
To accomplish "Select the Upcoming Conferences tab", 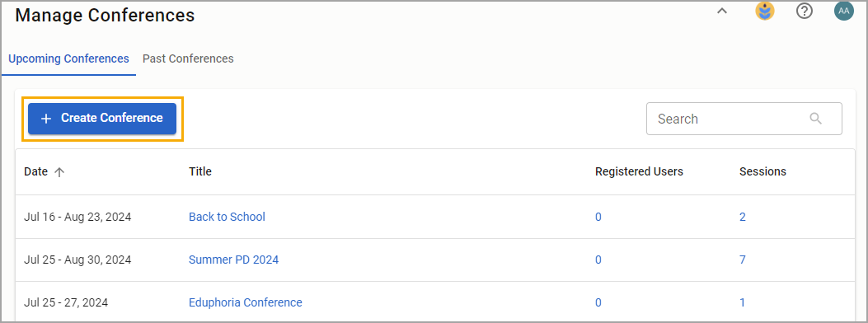I will (69, 59).
